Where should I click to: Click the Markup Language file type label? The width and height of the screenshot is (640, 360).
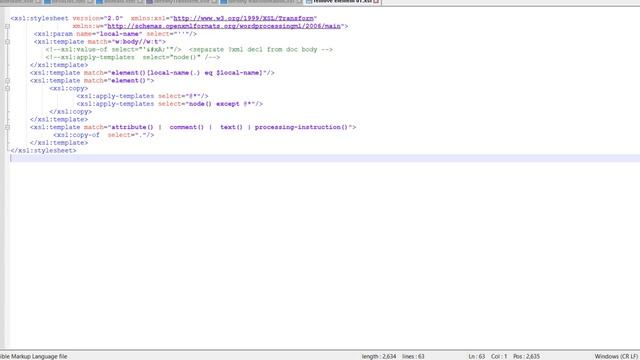tap(33, 356)
